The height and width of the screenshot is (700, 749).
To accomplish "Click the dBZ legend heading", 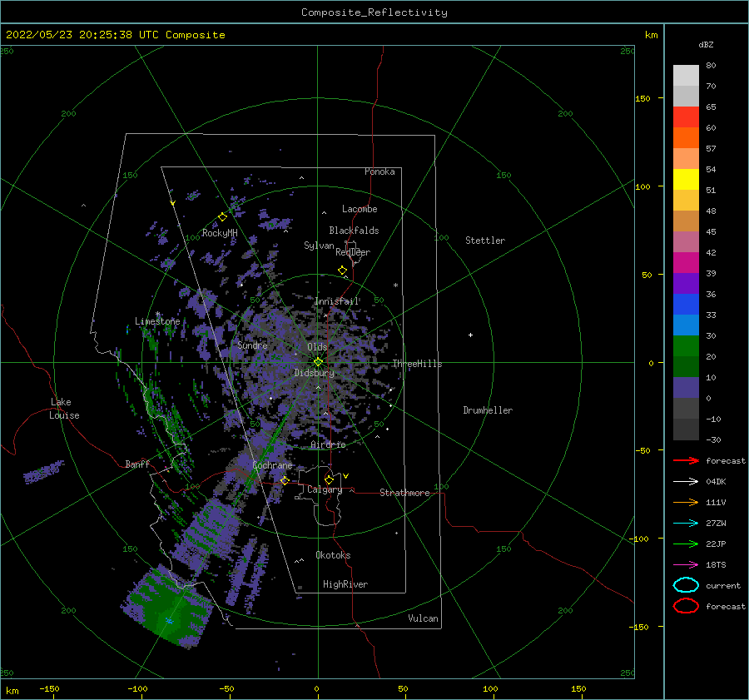I will [706, 44].
